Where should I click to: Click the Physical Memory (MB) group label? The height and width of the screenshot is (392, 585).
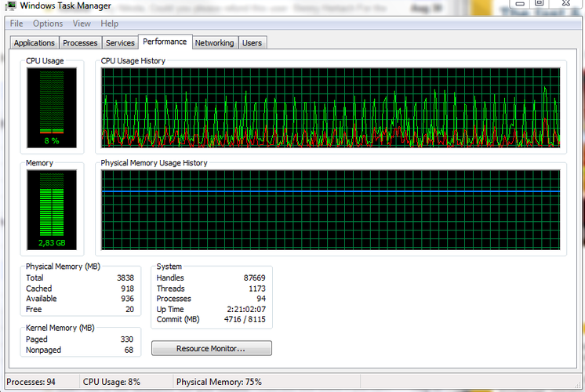coord(63,267)
